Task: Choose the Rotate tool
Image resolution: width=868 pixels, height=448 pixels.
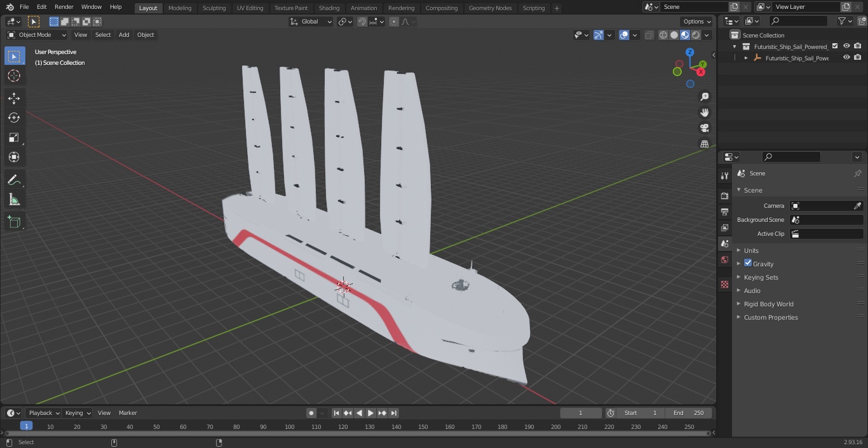Action: coord(14,118)
